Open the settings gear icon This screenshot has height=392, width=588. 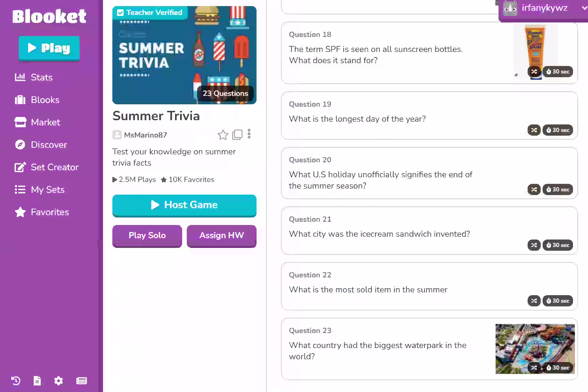click(x=59, y=381)
